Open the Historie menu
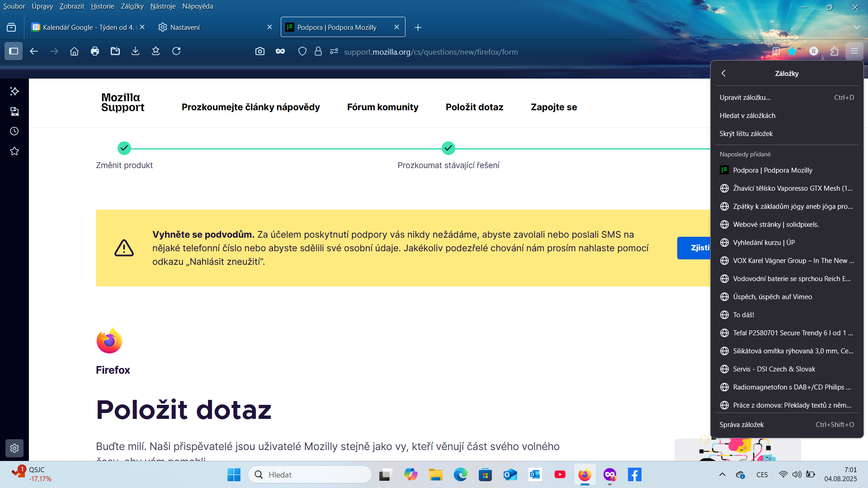 pyautogui.click(x=102, y=6)
